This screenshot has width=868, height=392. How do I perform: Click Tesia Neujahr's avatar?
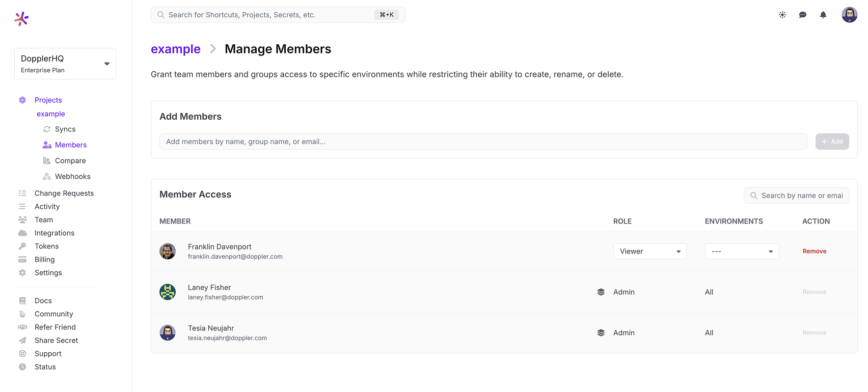click(x=168, y=333)
